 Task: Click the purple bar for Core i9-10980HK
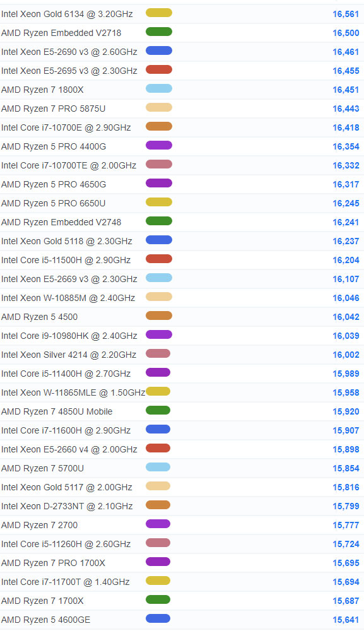point(159,334)
